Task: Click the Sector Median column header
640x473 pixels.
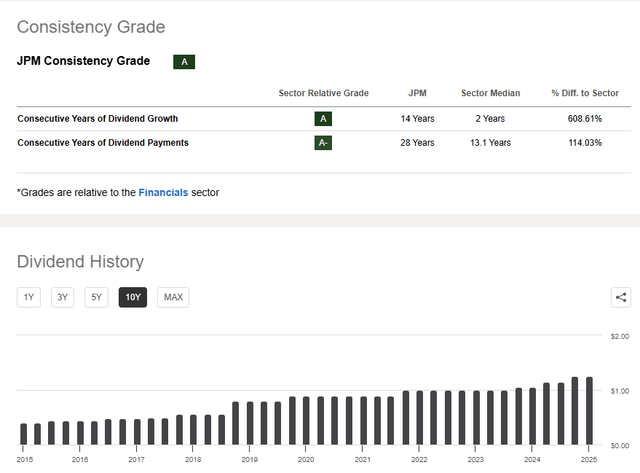Action: 491,93
